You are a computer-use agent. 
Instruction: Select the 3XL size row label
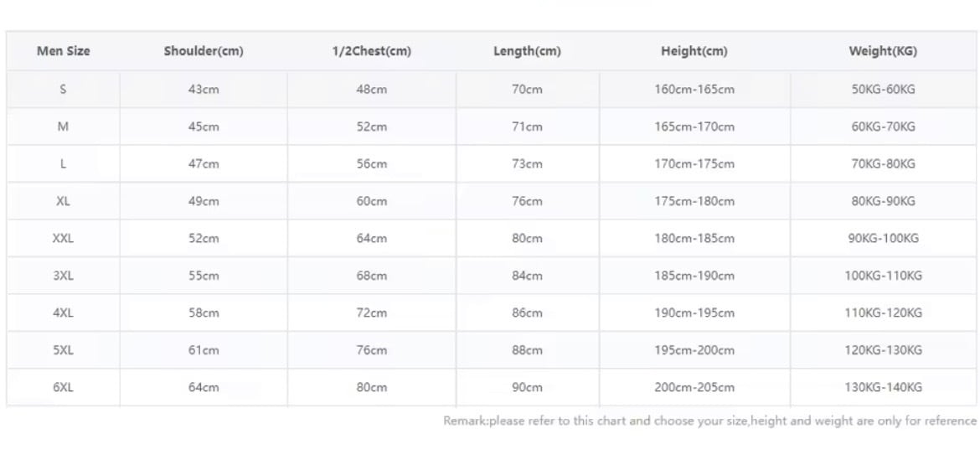coord(63,276)
